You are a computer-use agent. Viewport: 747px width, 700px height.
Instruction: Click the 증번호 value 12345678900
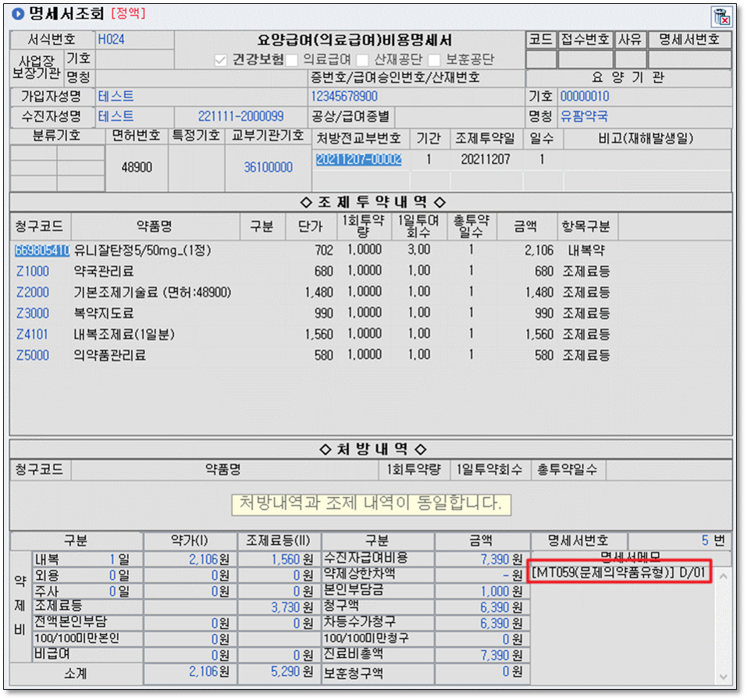[344, 96]
